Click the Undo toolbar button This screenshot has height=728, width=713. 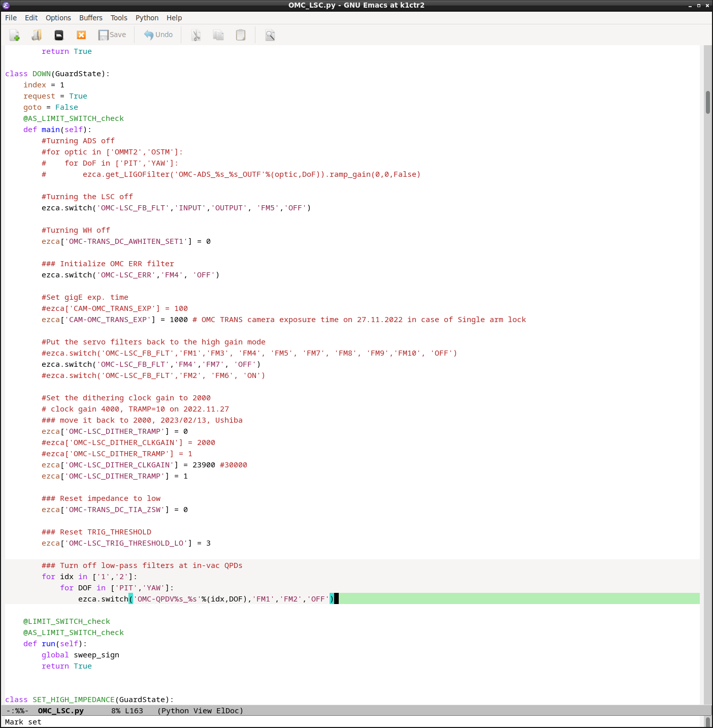tap(158, 35)
